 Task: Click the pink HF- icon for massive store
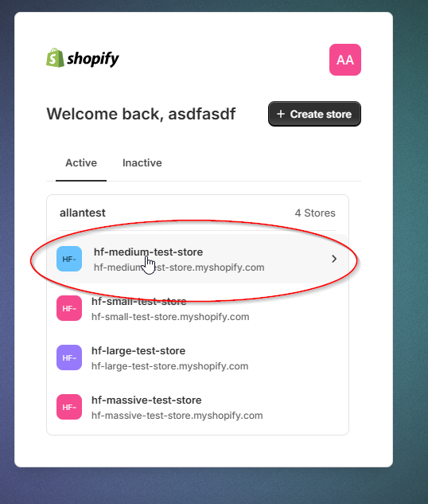coord(69,407)
